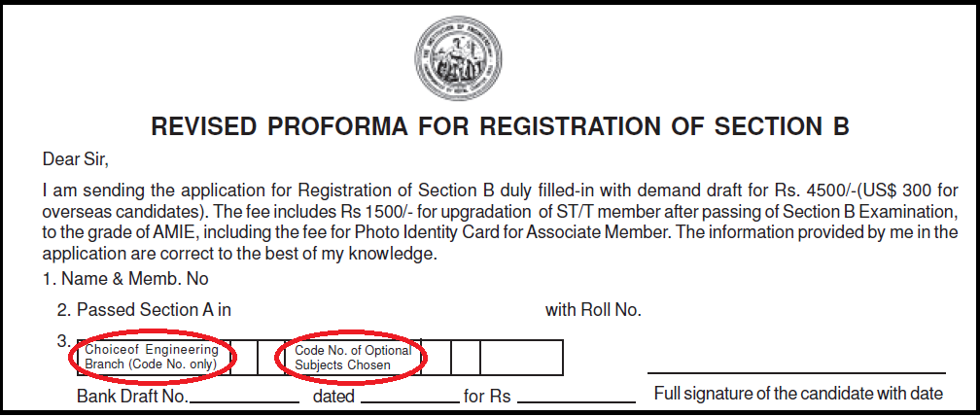Click the empty cell just before Optional Subjects box

point(269,357)
